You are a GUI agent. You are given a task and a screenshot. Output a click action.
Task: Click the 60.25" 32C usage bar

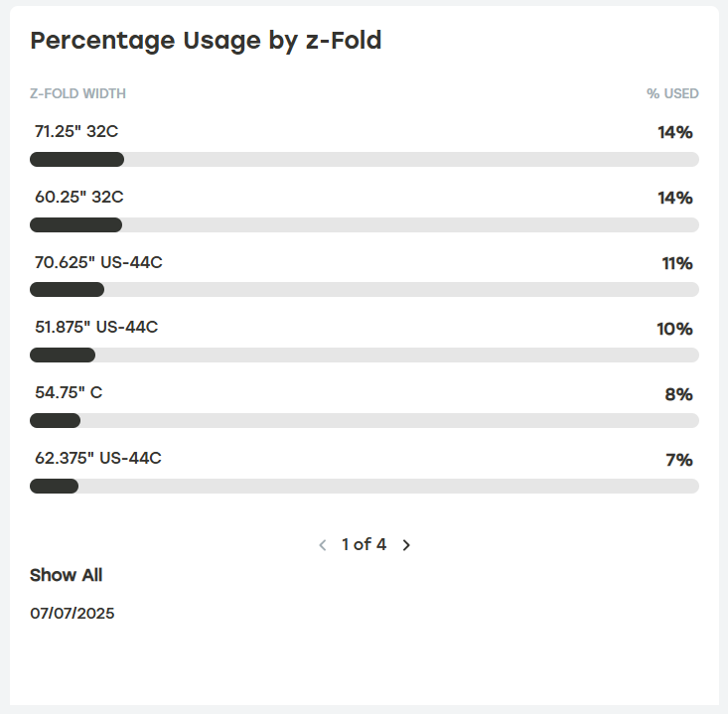point(364,224)
